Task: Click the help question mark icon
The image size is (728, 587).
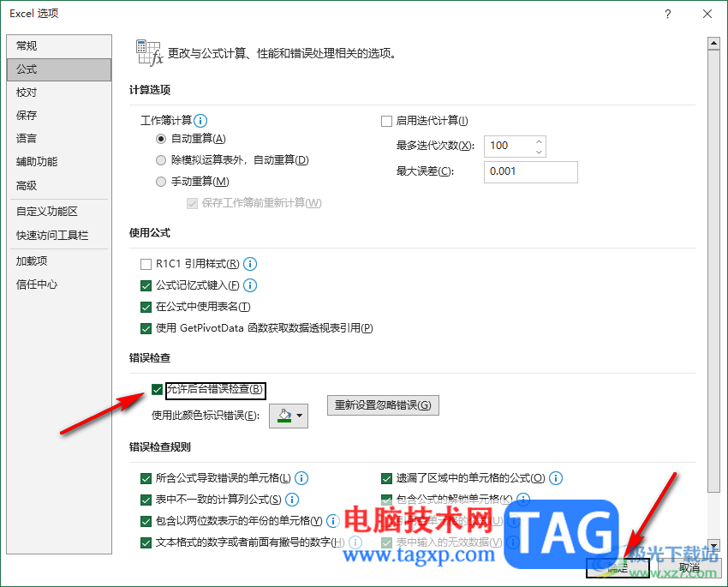Action: 668,14
